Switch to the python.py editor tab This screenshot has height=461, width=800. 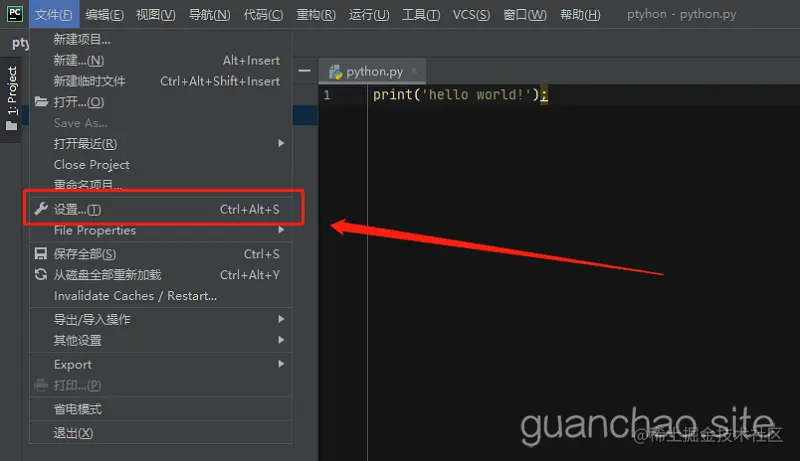[x=372, y=71]
